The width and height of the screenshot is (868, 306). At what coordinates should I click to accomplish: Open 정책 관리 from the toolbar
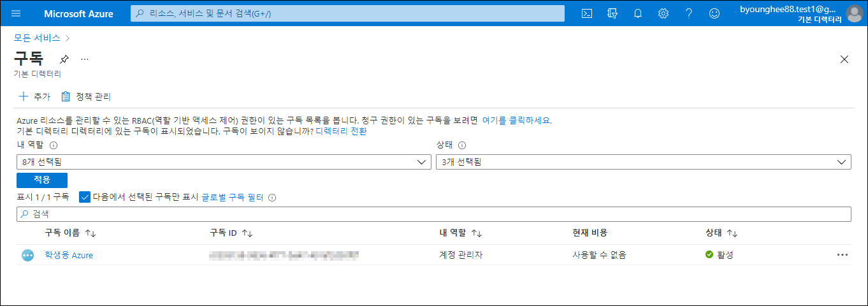(86, 97)
